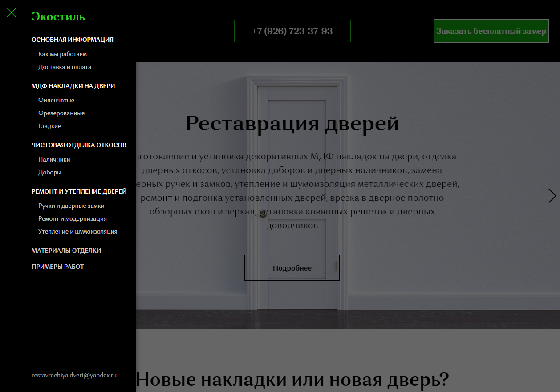Click the restavrachiya.dveri@yandex.ru email link
This screenshot has width=560, height=392.
[x=73, y=375]
